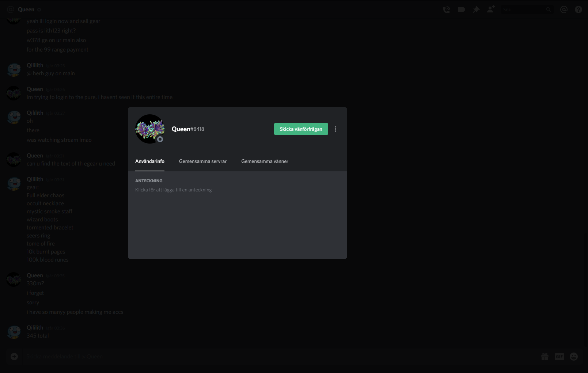Click Queen's avatar beside "can u find the text"

click(x=14, y=160)
